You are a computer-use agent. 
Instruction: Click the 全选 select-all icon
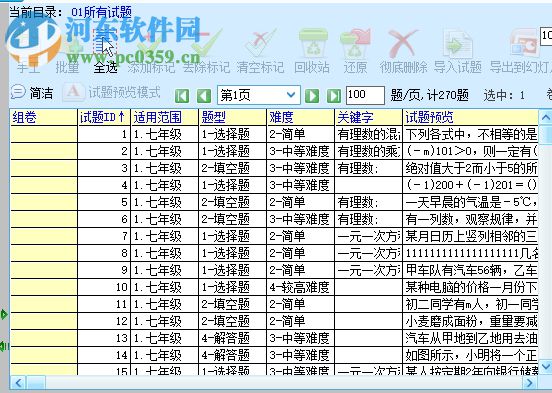click(105, 44)
